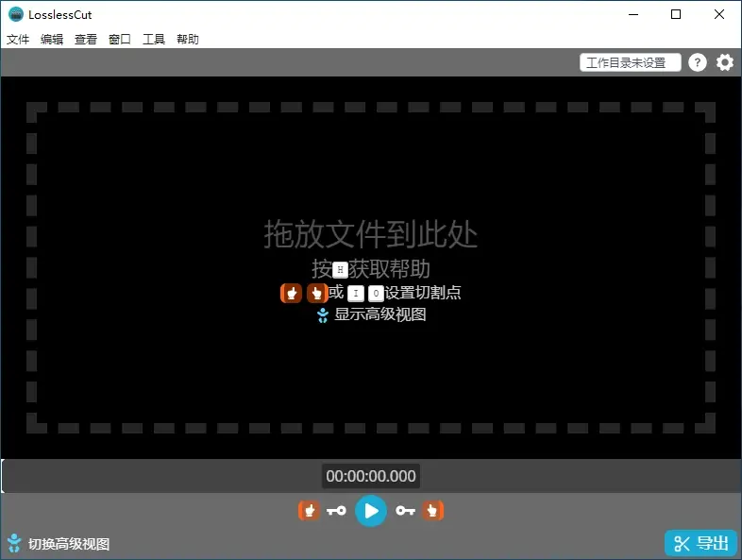Open help via the question mark icon
The height and width of the screenshot is (560, 742).
[698, 62]
